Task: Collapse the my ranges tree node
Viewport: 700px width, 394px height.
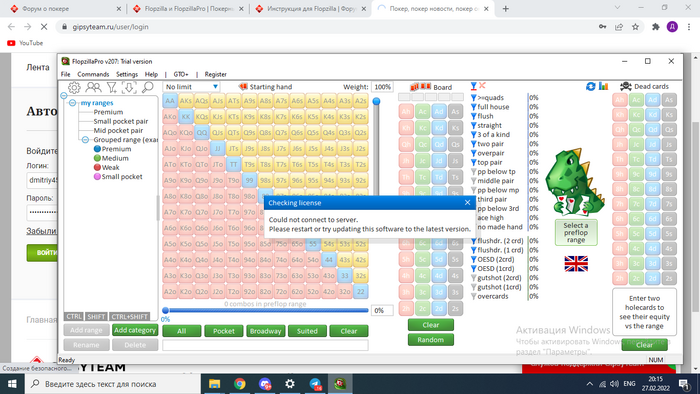Action: point(72,103)
